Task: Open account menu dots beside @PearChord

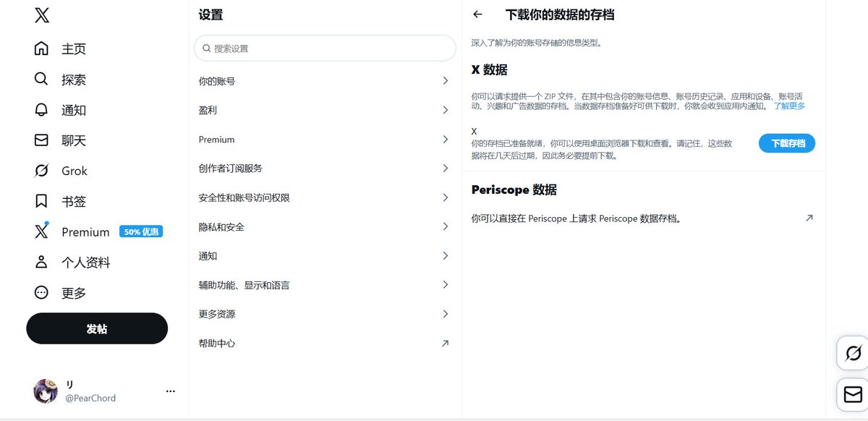Action: point(171,391)
